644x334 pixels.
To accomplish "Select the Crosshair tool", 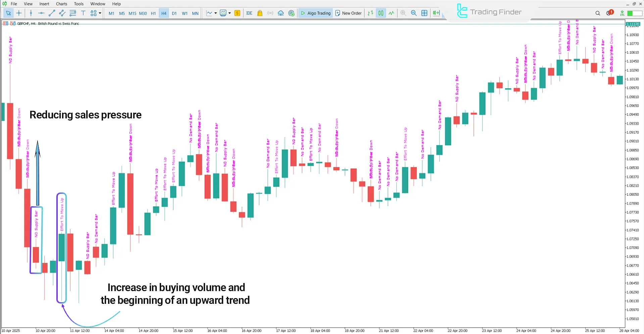I will 19,13.
